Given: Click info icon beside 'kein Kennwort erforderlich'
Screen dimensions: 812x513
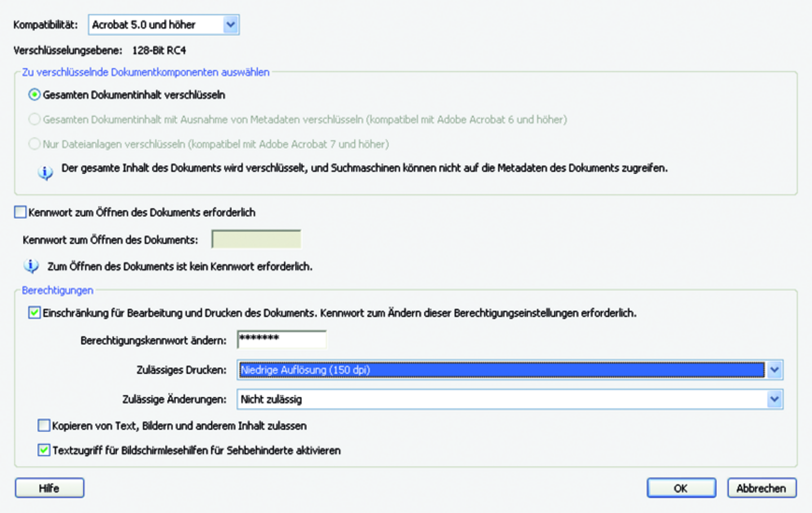Looking at the screenshot, I should click(x=31, y=266).
